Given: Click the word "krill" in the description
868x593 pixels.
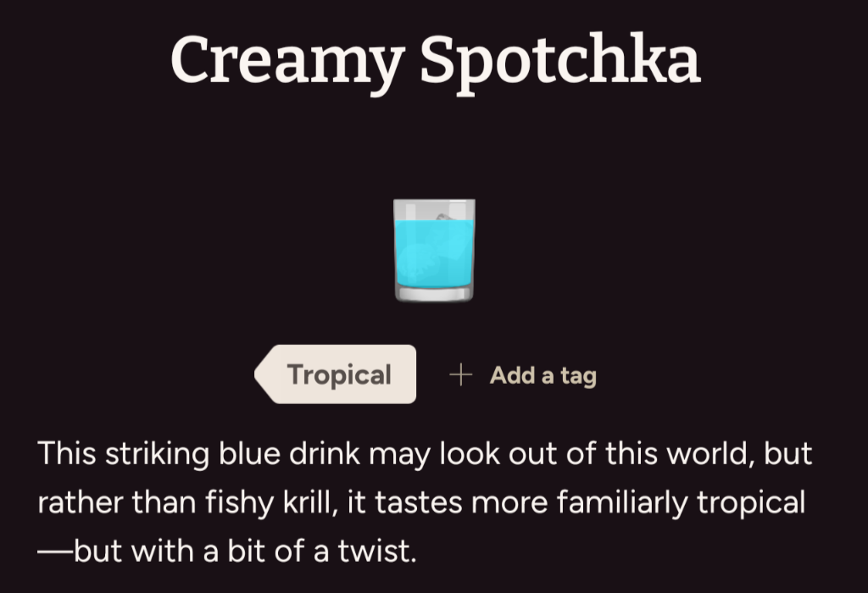Looking at the screenshot, I should [292, 502].
